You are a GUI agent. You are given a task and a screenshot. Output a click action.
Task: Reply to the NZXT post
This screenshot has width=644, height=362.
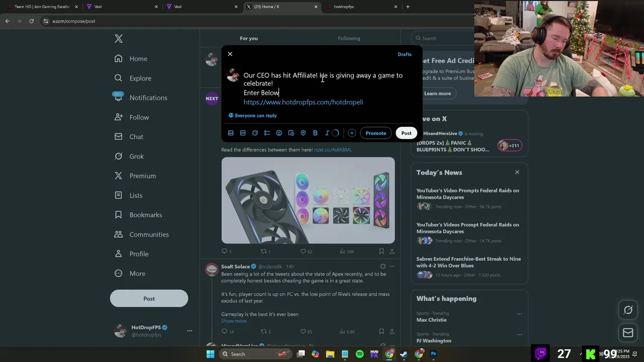pos(226,251)
